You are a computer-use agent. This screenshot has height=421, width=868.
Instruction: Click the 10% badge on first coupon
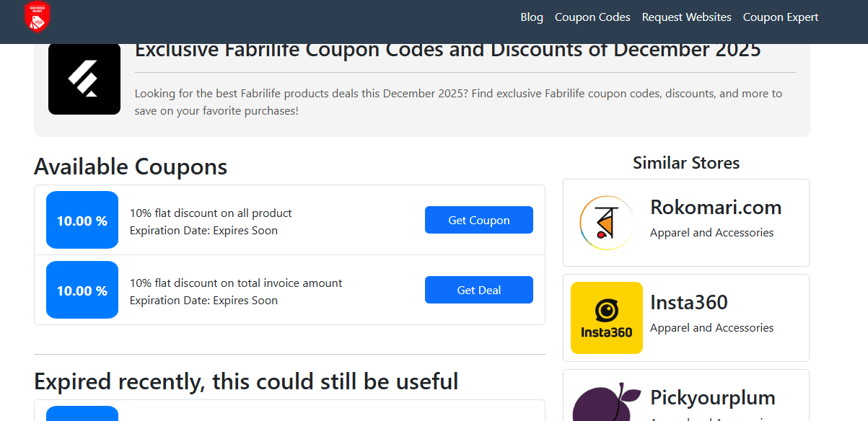pos(82,220)
